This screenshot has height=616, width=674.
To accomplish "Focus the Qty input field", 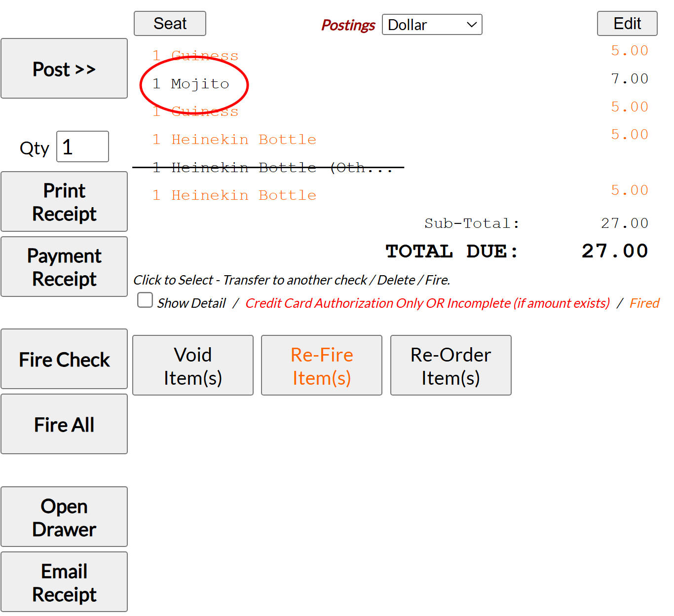I will coord(82,147).
